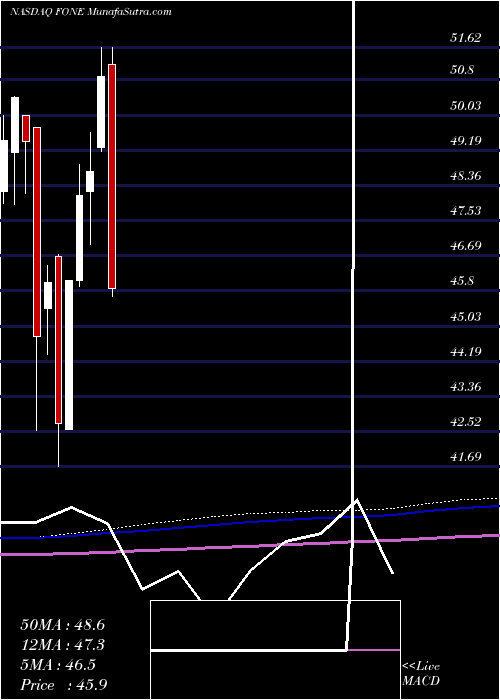The height and width of the screenshot is (700, 500).
Task: Select the 49.19 price axis label
Action: pos(465,141)
